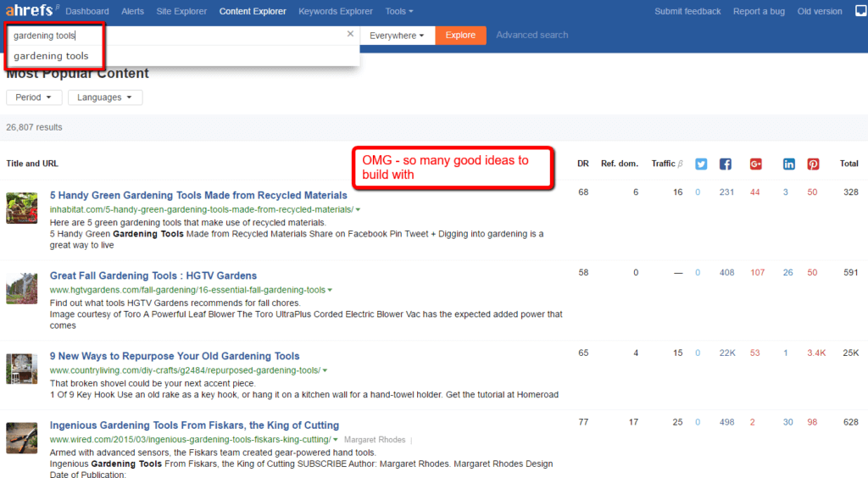Viewport: 868px width, 478px height.
Task: Open the Languages filter dropdown
Action: (104, 97)
